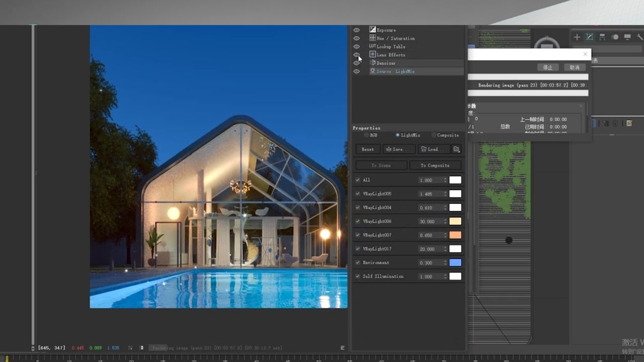The height and width of the screenshot is (362, 644).
Task: Click the To Scene button
Action: (380, 165)
